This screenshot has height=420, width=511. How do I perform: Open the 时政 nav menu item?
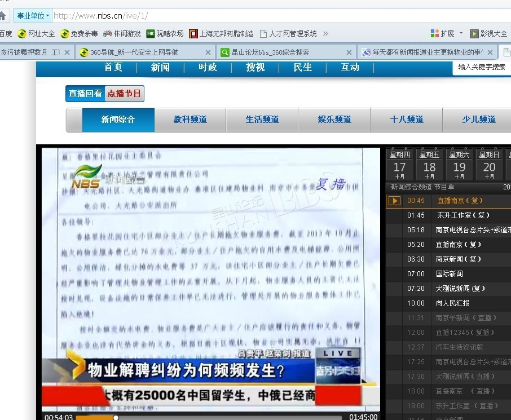pos(208,67)
